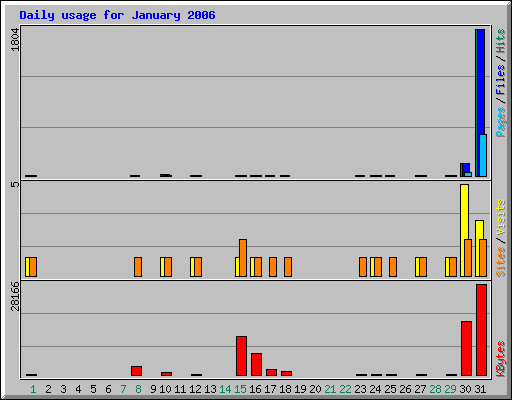Viewport: 512px width, 400px height.
Task: Click day label 14 on the x-axis
Action: point(225,389)
